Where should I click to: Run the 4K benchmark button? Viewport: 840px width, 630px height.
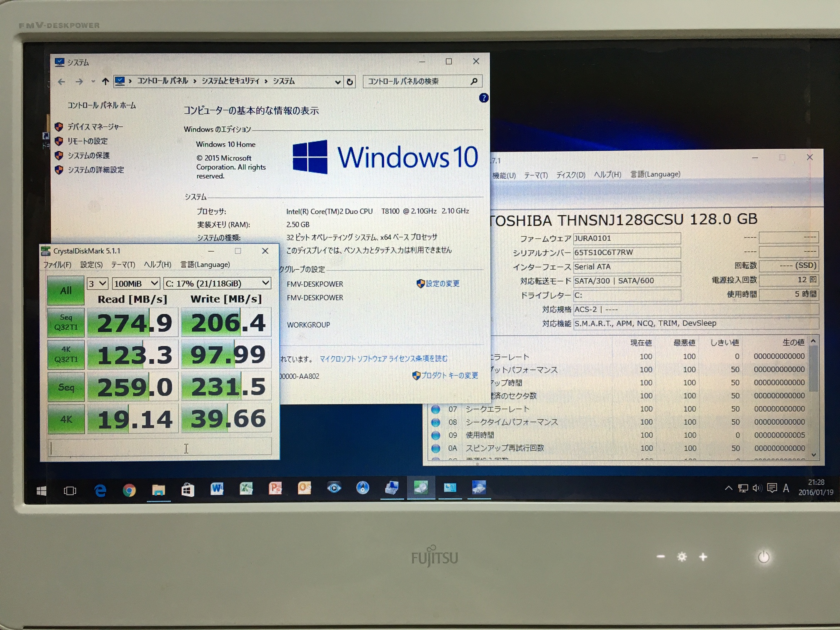(x=66, y=419)
